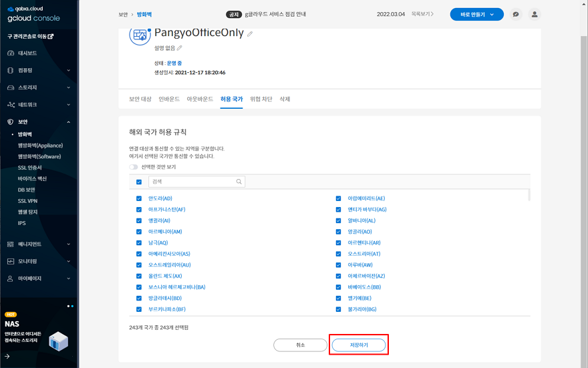Open the quick create dropdown button
This screenshot has width=588, height=368.
(476, 14)
